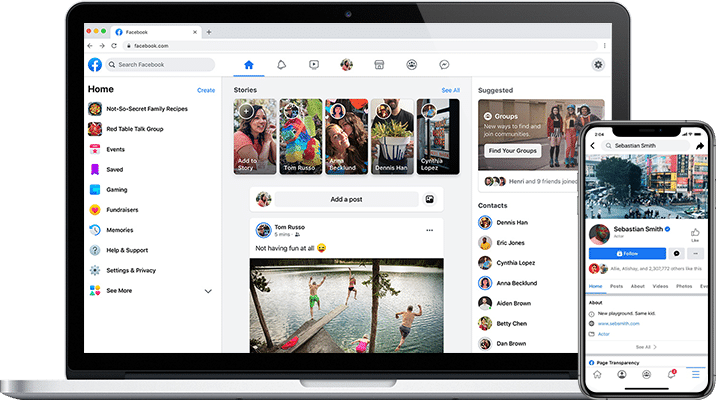Screen dimensions: 716x400
Task: Tap the Follow button on phone
Action: (627, 253)
